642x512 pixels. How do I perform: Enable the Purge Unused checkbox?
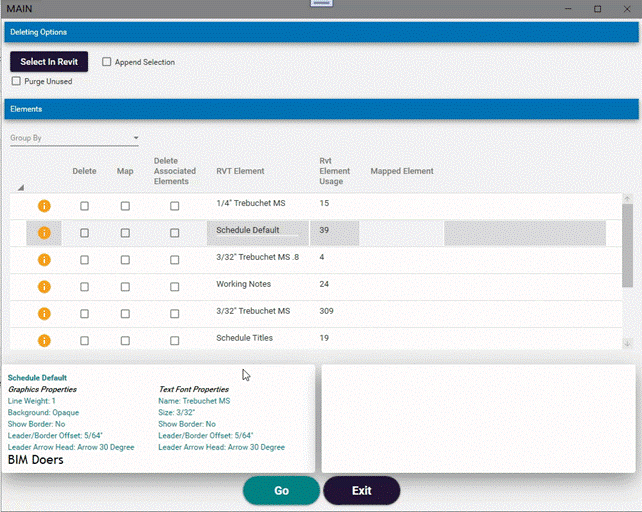[x=16, y=81]
